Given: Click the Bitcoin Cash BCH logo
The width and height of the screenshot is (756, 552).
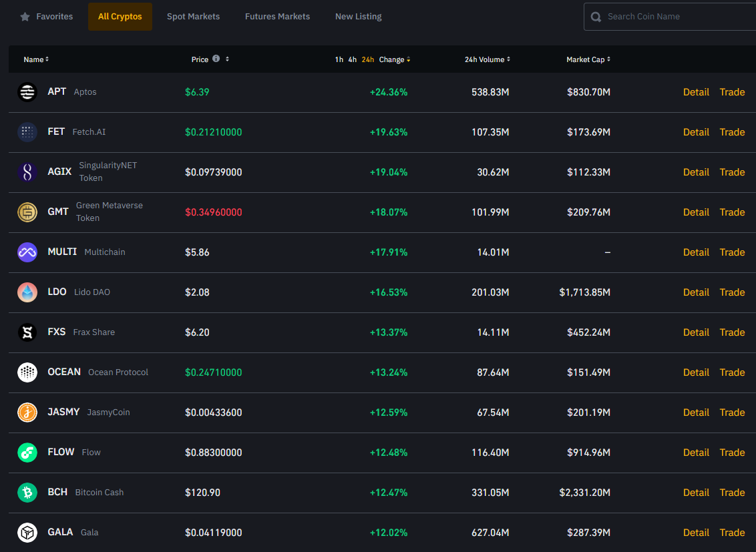Looking at the screenshot, I should [x=27, y=493].
